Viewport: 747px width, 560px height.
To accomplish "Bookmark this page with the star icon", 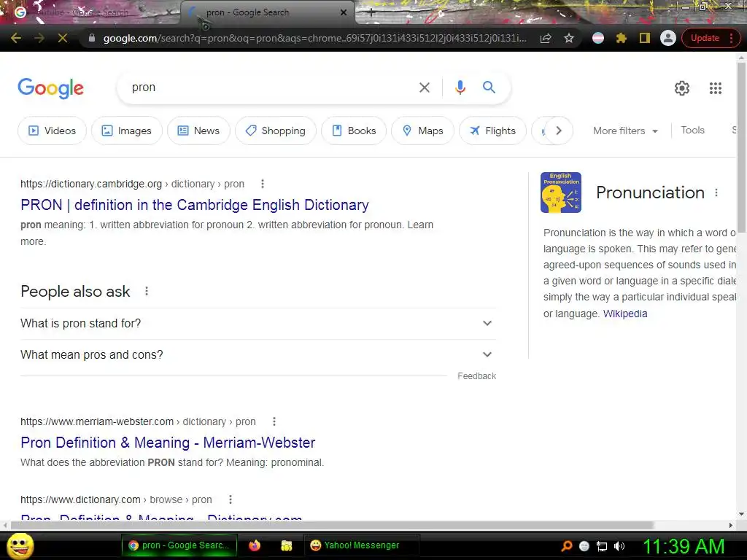I will (569, 38).
